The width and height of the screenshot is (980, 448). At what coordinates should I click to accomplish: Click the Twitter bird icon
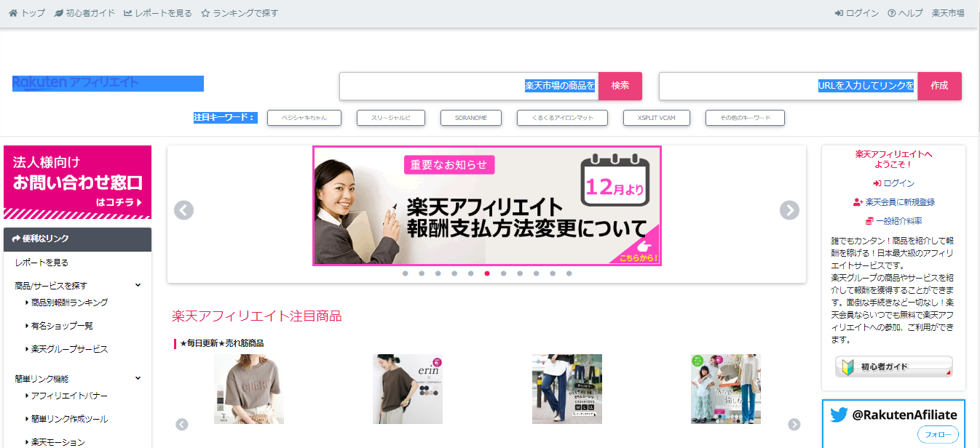[x=839, y=415]
